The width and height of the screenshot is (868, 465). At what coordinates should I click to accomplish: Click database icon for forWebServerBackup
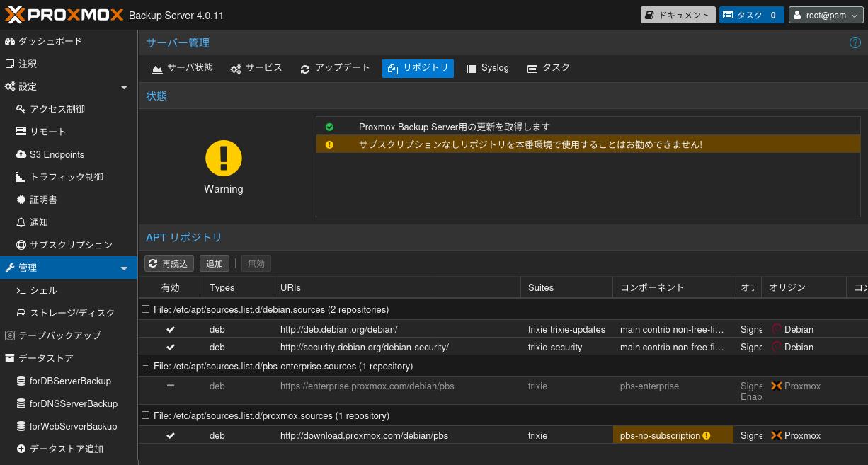pos(21,426)
